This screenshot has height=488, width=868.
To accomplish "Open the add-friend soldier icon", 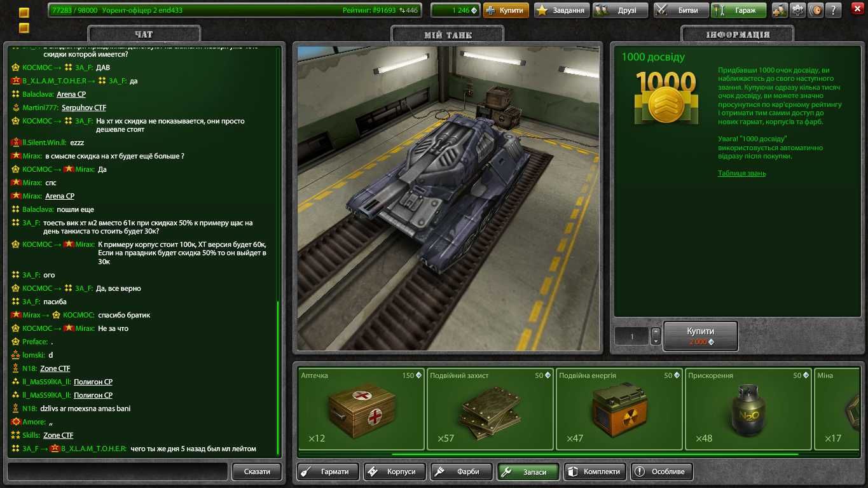I will point(780,10).
